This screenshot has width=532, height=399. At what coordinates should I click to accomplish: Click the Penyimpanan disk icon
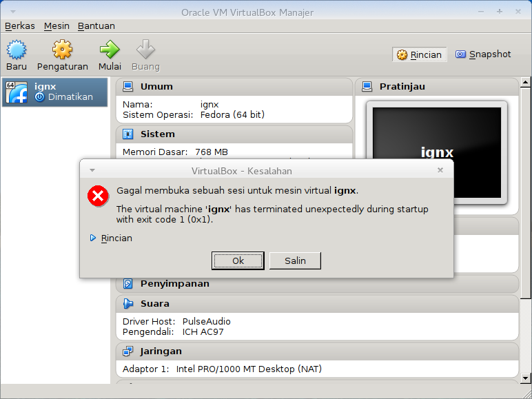[128, 283]
